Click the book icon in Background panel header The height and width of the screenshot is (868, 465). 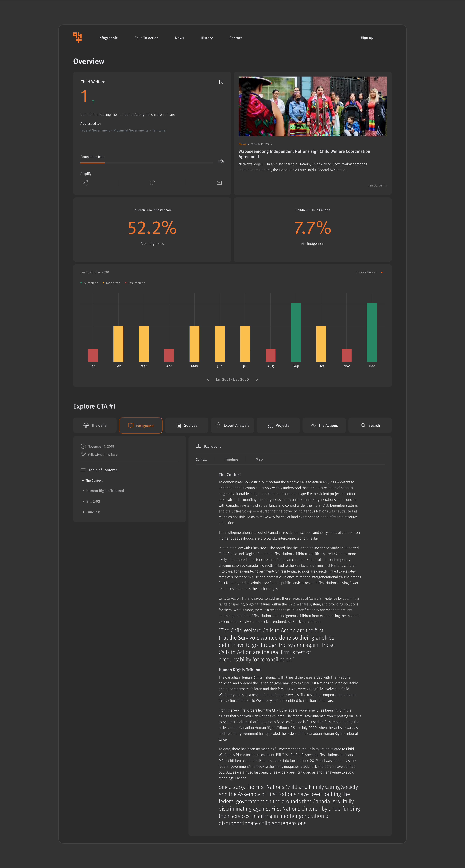(198, 446)
